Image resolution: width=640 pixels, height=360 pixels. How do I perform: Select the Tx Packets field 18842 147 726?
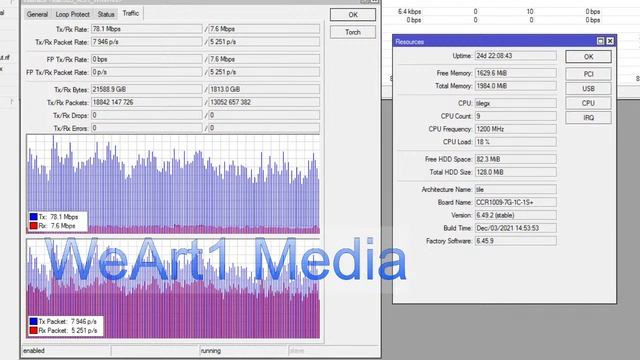[147, 102]
